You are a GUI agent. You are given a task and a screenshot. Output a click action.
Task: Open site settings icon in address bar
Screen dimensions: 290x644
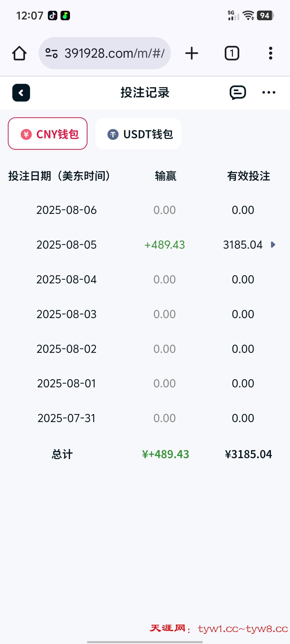click(x=52, y=53)
